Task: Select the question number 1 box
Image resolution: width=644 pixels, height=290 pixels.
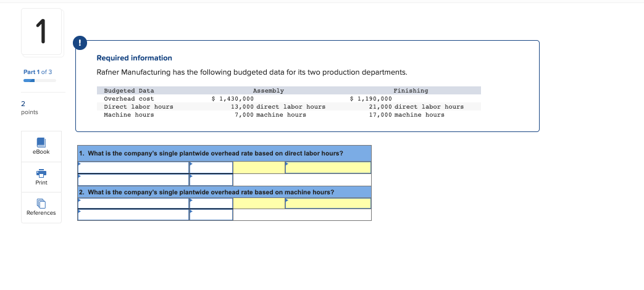Action: tap(41, 32)
